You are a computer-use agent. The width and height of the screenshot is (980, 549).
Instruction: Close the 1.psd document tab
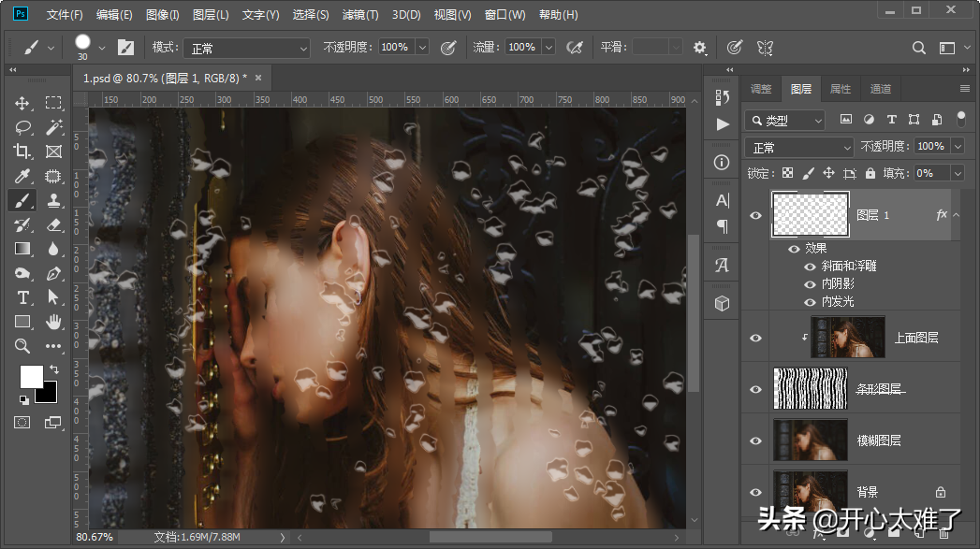258,78
